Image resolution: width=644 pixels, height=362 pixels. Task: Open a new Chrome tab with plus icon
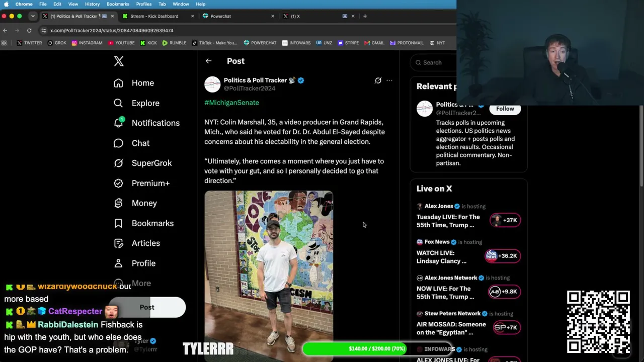(x=365, y=16)
